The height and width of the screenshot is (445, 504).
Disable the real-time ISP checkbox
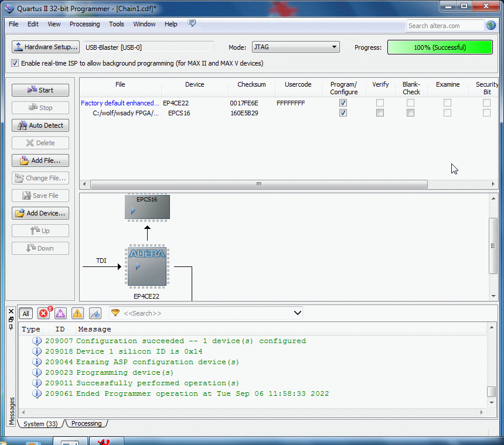(x=15, y=63)
